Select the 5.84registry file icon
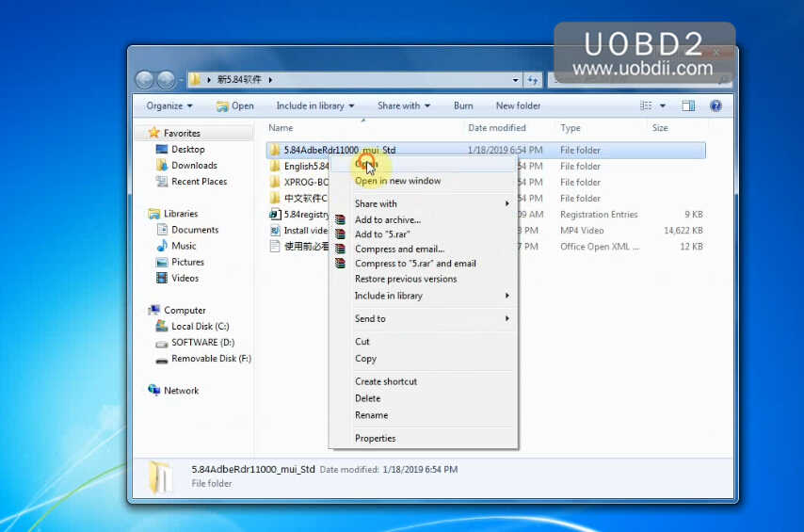 275,215
